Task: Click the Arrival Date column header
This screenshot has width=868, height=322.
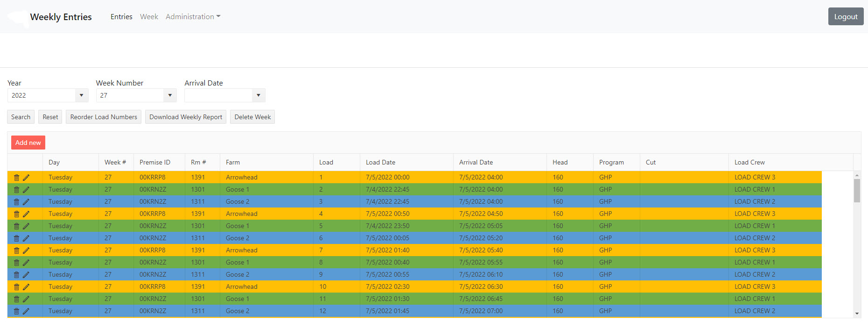Action: click(476, 162)
